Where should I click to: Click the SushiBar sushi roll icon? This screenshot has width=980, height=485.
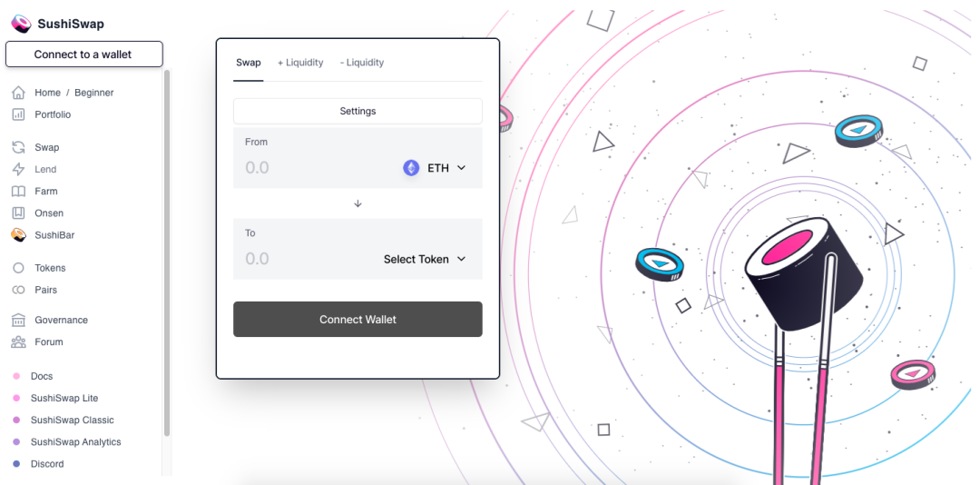click(19, 235)
